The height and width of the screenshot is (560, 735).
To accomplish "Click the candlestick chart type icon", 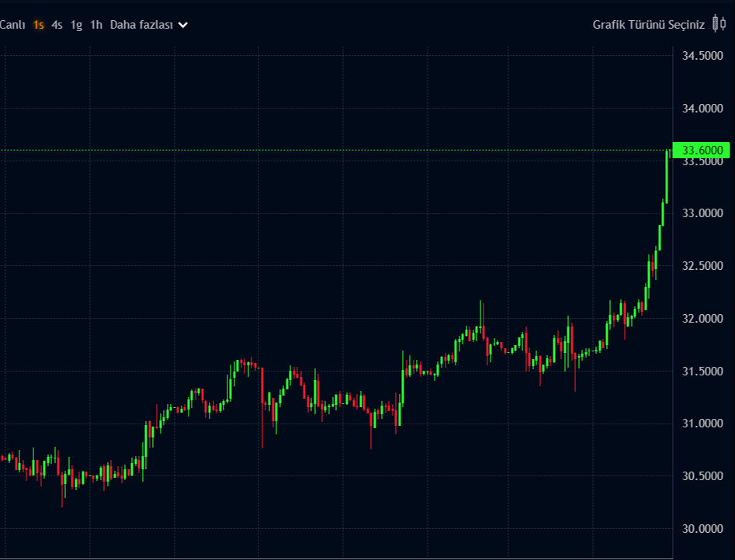I will 719,25.
